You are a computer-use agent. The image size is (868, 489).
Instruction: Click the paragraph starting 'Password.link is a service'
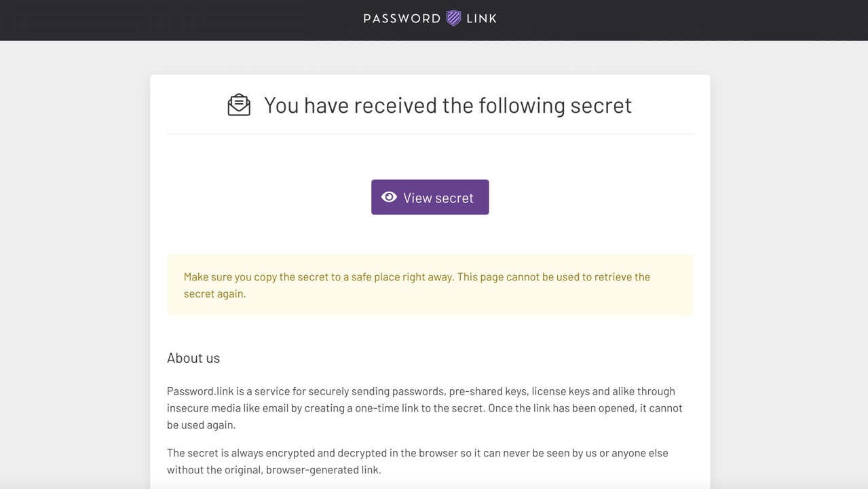pos(424,407)
